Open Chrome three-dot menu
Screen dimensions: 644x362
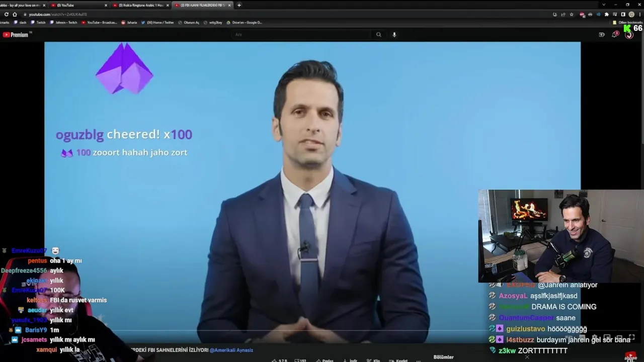point(639,14)
